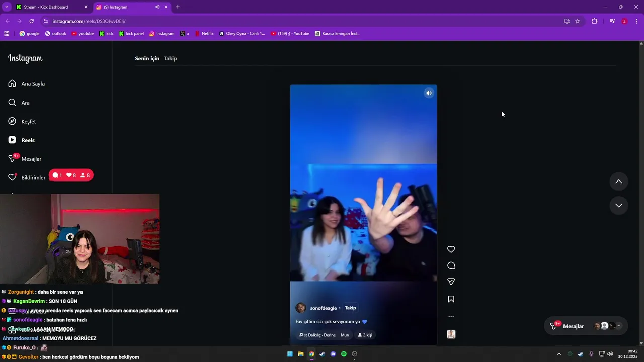This screenshot has height=362, width=644.
Task: Mute the Instagram tab audio
Action: pos(157,7)
